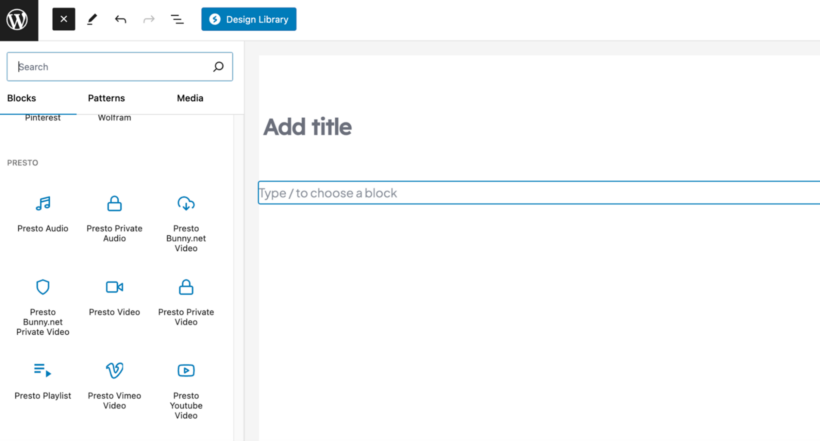This screenshot has width=820, height=441.
Task: Focus the block Search field
Action: point(120,66)
